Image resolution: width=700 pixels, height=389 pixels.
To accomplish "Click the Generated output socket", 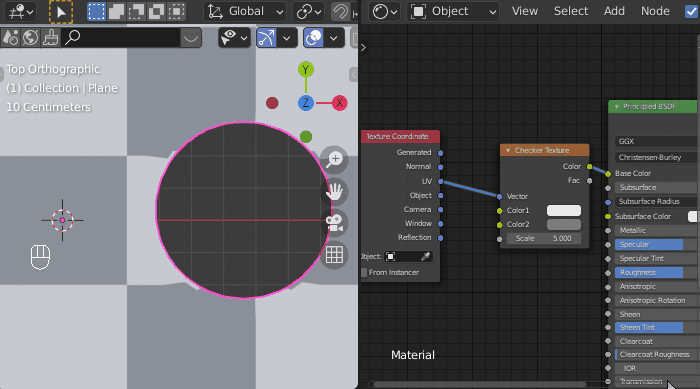I will coord(440,153).
